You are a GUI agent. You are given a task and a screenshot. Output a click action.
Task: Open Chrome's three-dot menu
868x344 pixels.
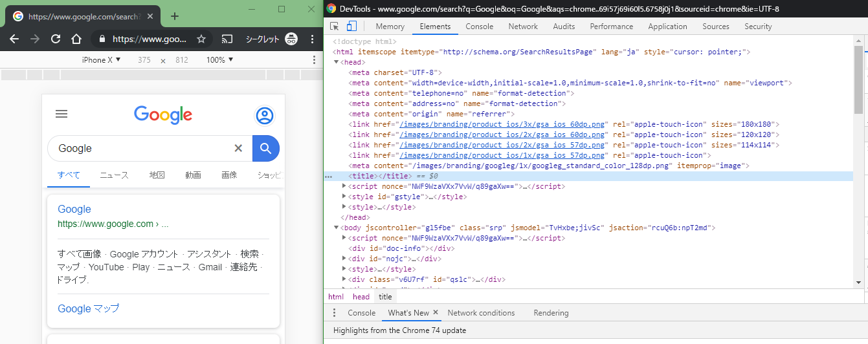pos(313,39)
